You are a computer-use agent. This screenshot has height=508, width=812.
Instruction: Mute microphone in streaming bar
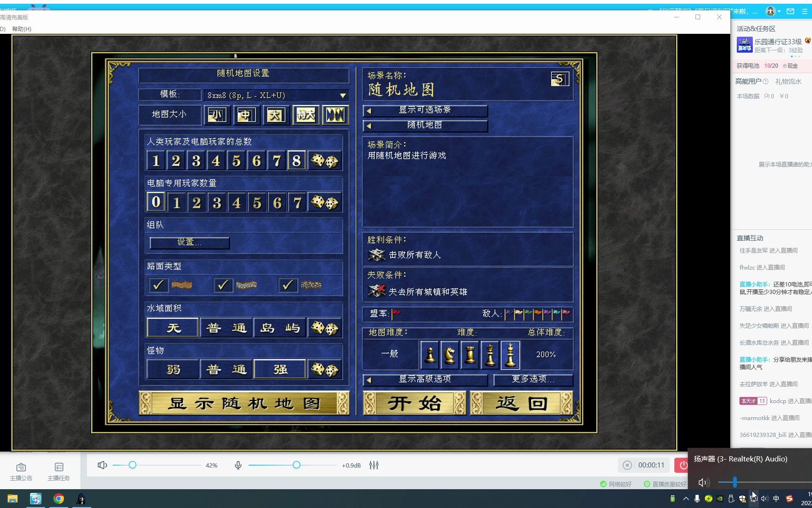click(238, 465)
